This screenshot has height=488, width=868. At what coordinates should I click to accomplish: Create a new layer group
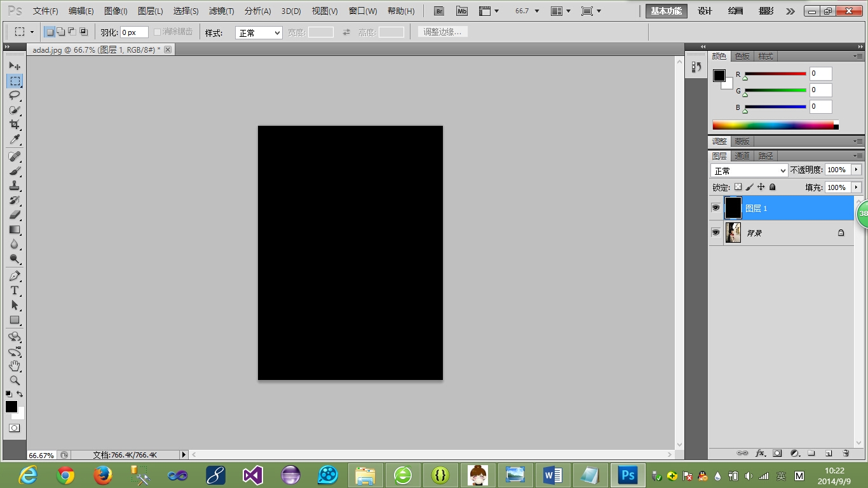click(811, 453)
